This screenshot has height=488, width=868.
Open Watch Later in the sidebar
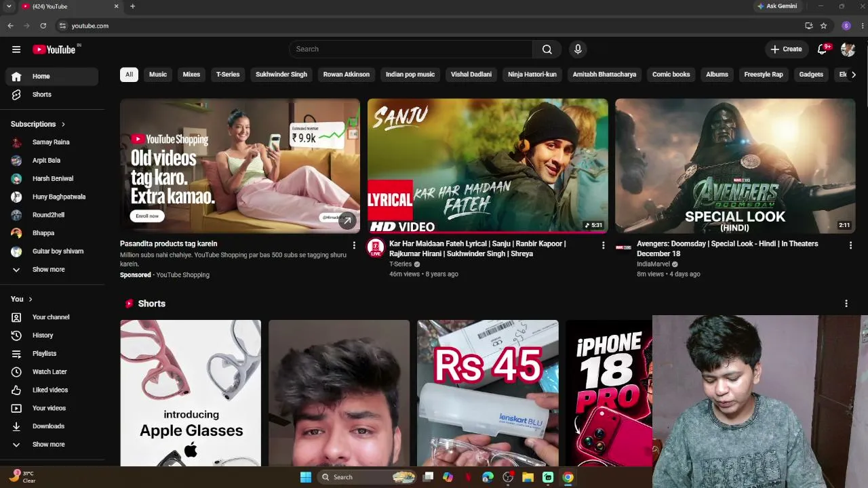52,372
